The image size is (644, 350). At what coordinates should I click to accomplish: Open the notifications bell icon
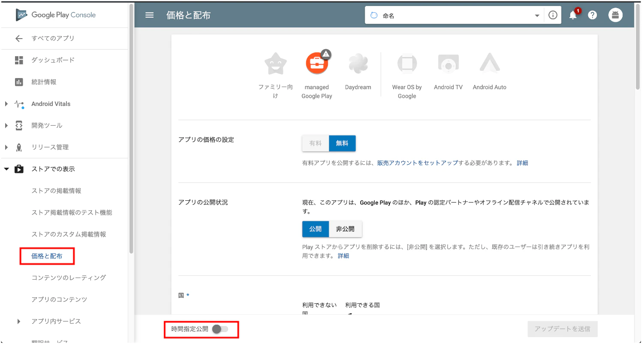pyautogui.click(x=573, y=15)
